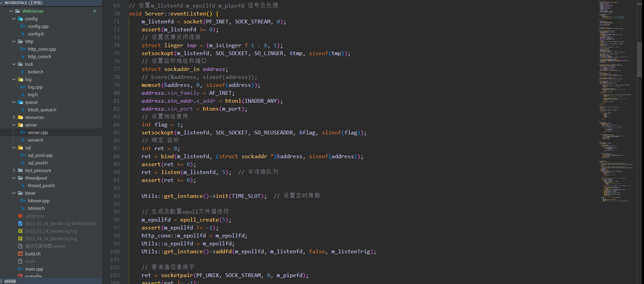Open http_conn.cpp file
Screen dimensions: 644x284
[x=42, y=49]
